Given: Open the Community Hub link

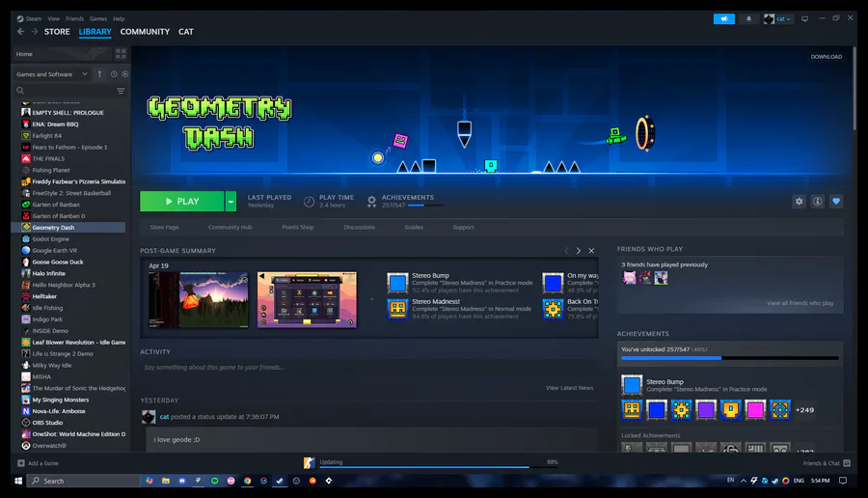Looking at the screenshot, I should (x=231, y=227).
